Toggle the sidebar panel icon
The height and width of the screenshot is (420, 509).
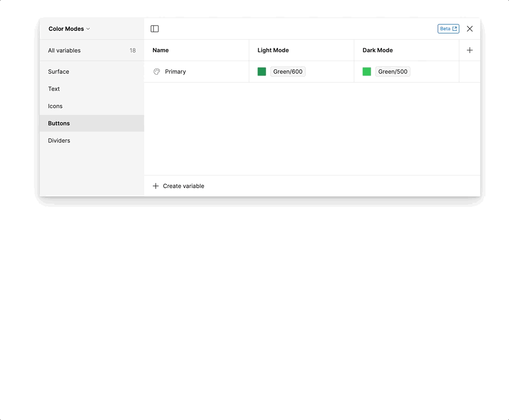pos(155,29)
